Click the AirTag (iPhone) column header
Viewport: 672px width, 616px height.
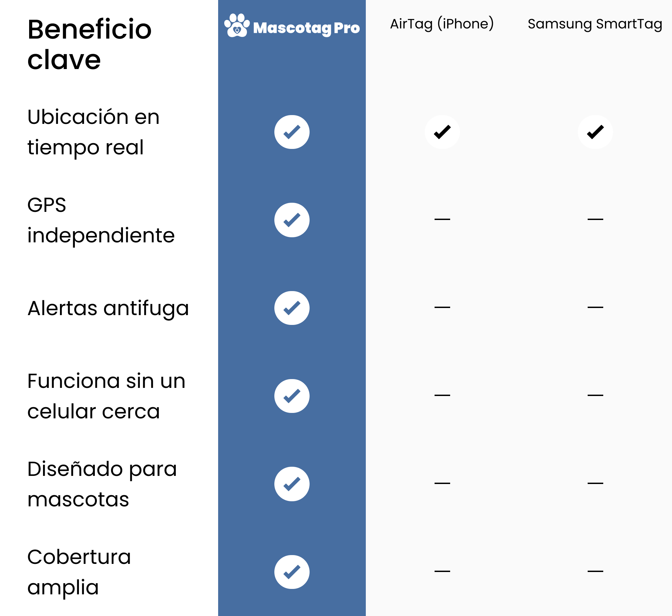tap(442, 24)
